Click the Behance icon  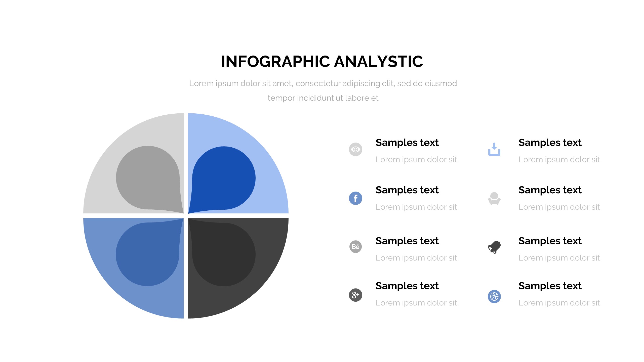[355, 247]
